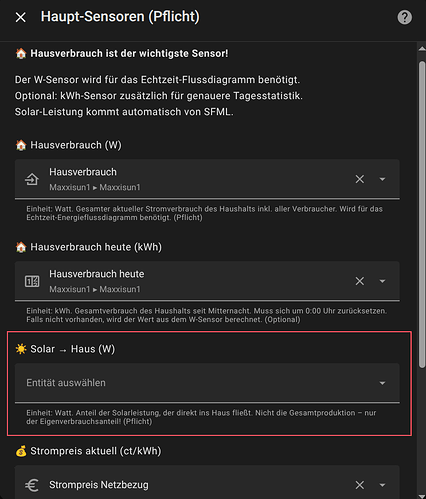Clear the Strompreis Netzbezug selection
Image resolution: width=426 pixels, height=499 pixels.
[360, 485]
